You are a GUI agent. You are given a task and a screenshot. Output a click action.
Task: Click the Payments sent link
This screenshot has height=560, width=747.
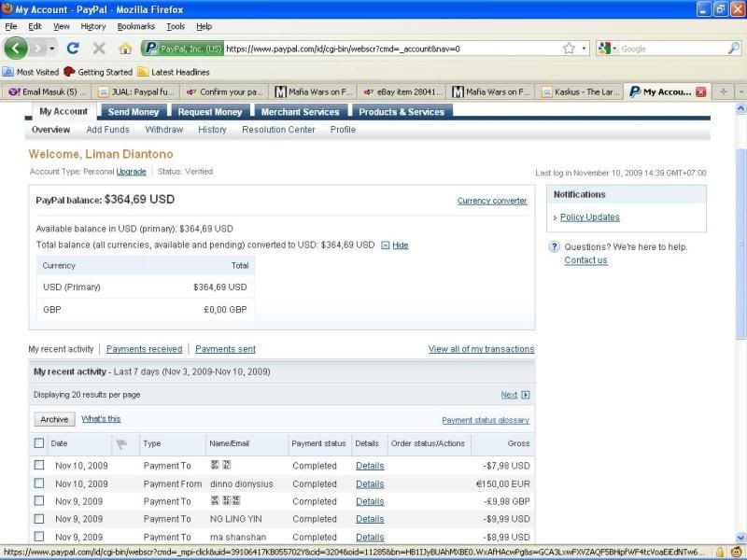225,349
